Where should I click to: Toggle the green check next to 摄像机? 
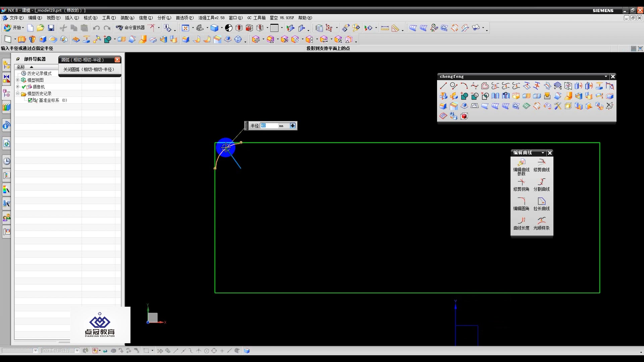(24, 87)
